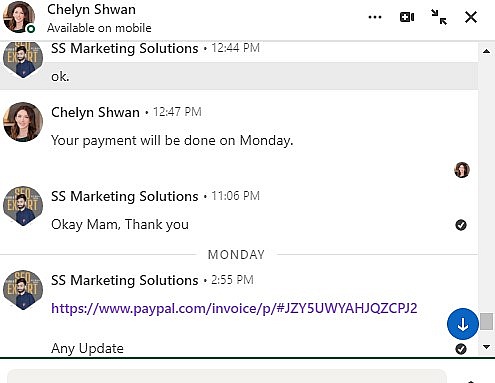Collapse the chat window with arrows icon
The width and height of the screenshot is (495, 383).
(439, 17)
